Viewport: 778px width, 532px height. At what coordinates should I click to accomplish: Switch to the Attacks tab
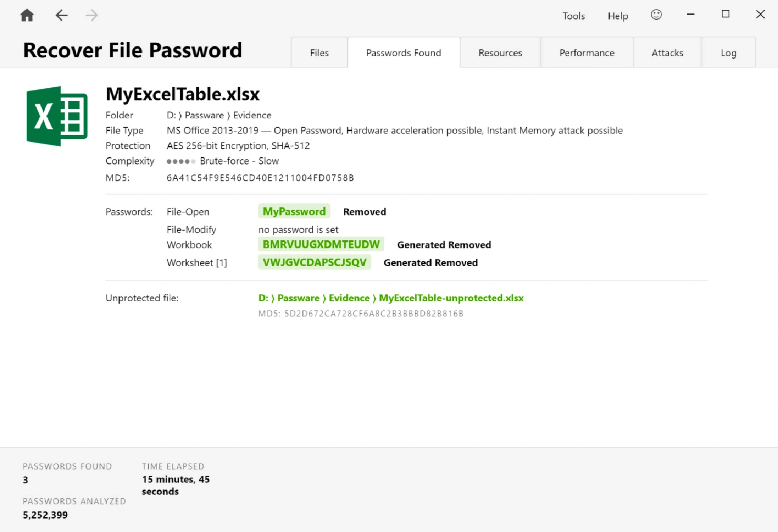coord(667,53)
